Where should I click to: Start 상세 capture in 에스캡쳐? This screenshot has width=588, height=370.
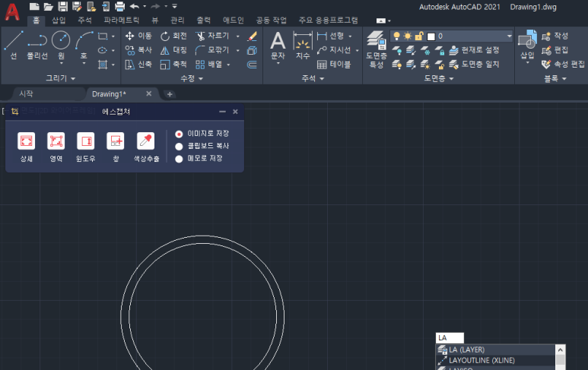pos(27,147)
